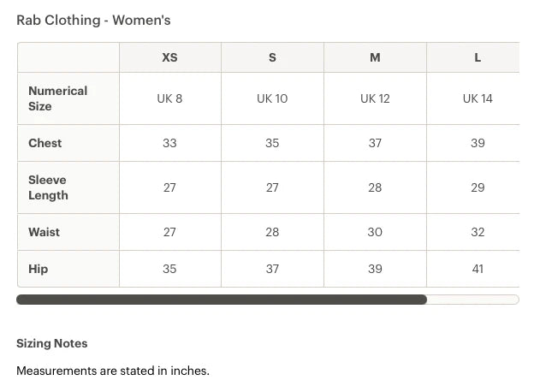Click the XS column header
This screenshot has height=392, width=534.
pyautogui.click(x=169, y=57)
